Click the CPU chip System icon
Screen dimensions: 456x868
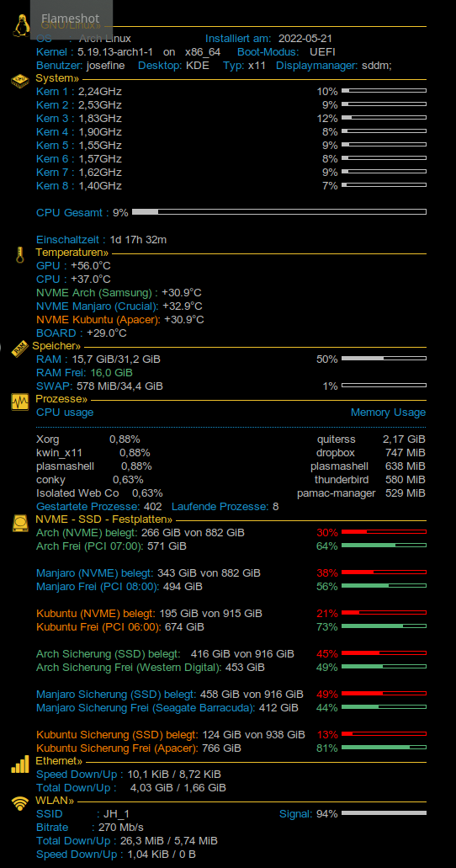click(19, 81)
